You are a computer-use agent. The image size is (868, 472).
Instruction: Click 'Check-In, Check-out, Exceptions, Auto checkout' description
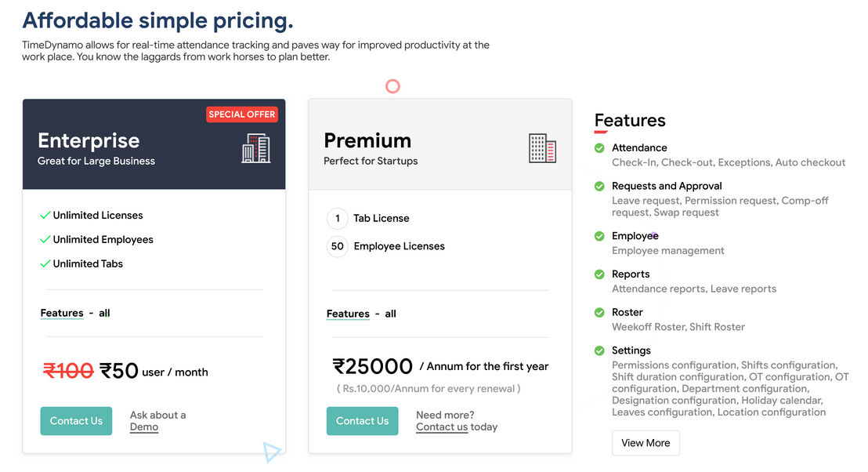(x=729, y=162)
